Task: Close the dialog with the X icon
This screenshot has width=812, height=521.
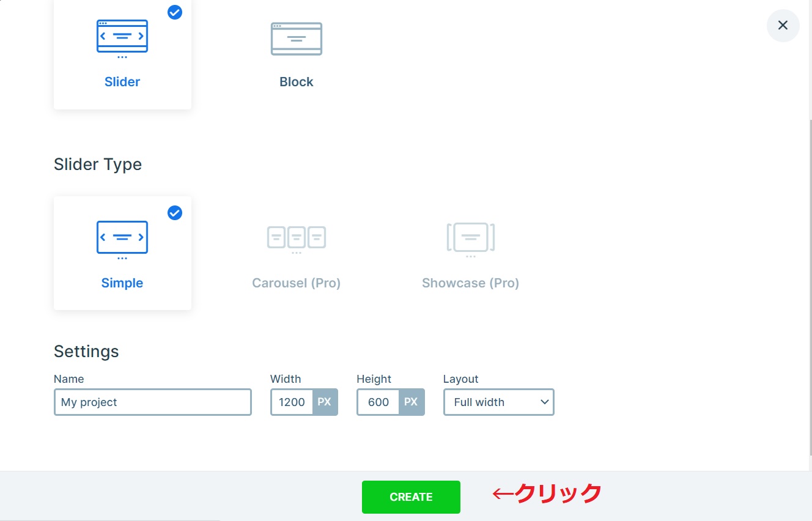Action: [x=783, y=26]
